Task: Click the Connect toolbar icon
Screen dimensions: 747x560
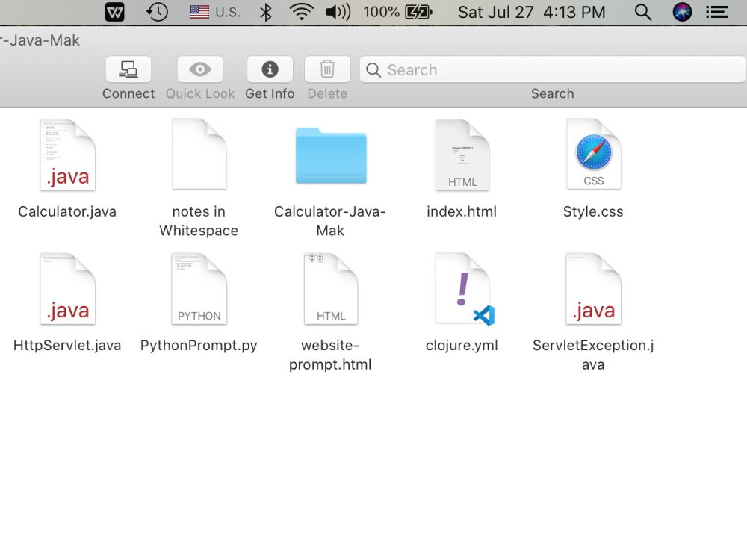Action: [128, 69]
